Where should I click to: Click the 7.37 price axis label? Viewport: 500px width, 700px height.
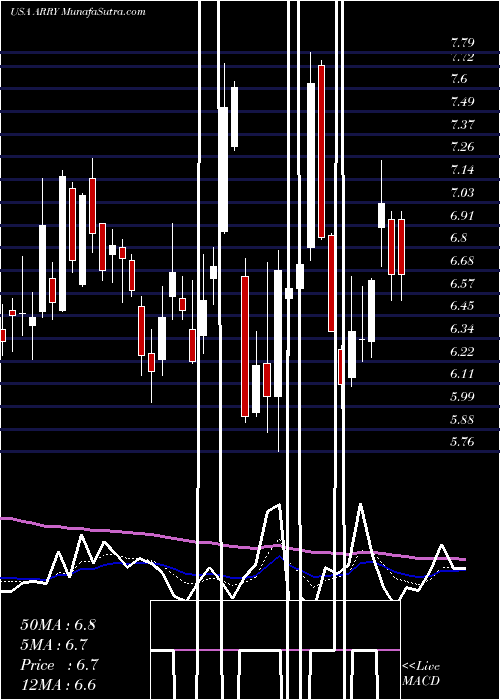click(x=462, y=124)
